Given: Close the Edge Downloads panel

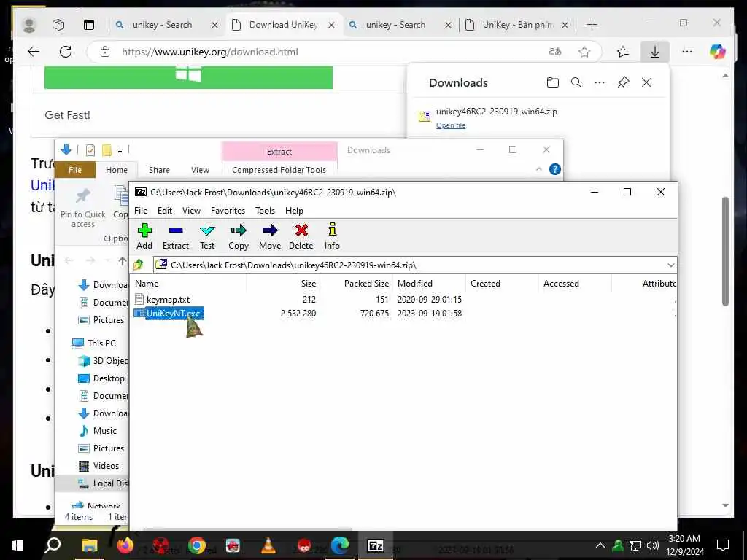Looking at the screenshot, I should [x=646, y=82].
